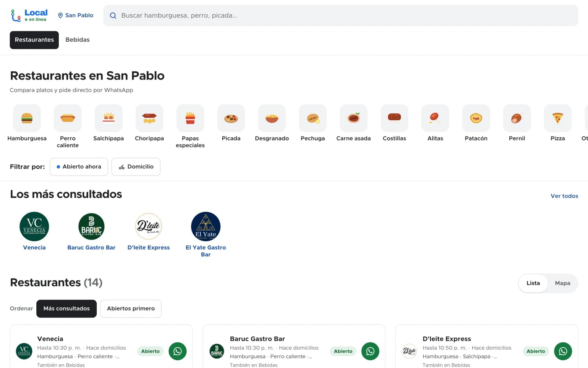Viewport: 588px width, 368px height.
Task: Select the Hamburguesa category icon
Action: pyautogui.click(x=27, y=118)
